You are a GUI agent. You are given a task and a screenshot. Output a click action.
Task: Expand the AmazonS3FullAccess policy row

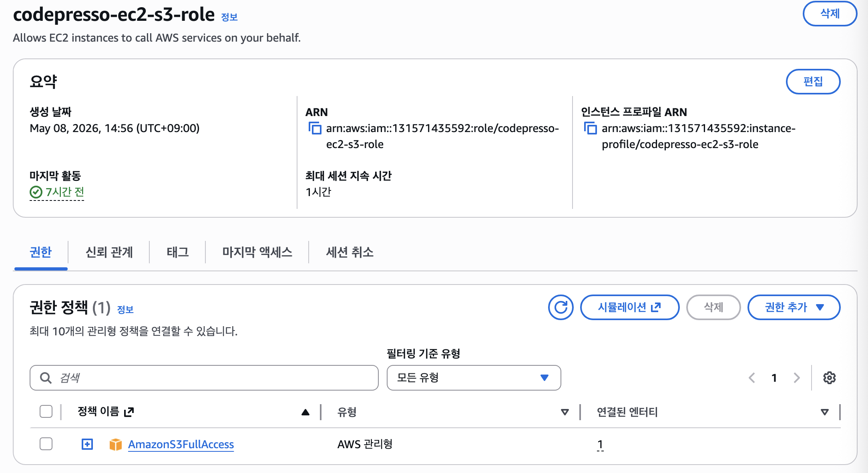87,444
